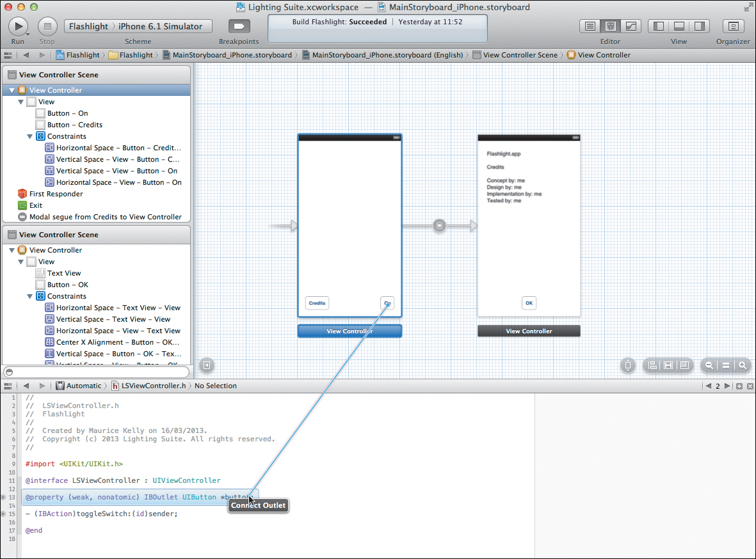Click View Controller Scene breadcrumb
The width and height of the screenshot is (756, 559).
[515, 55]
